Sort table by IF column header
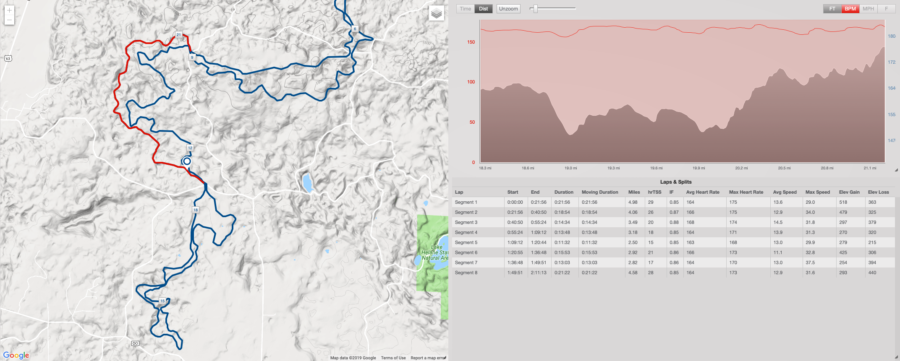 [x=672, y=192]
